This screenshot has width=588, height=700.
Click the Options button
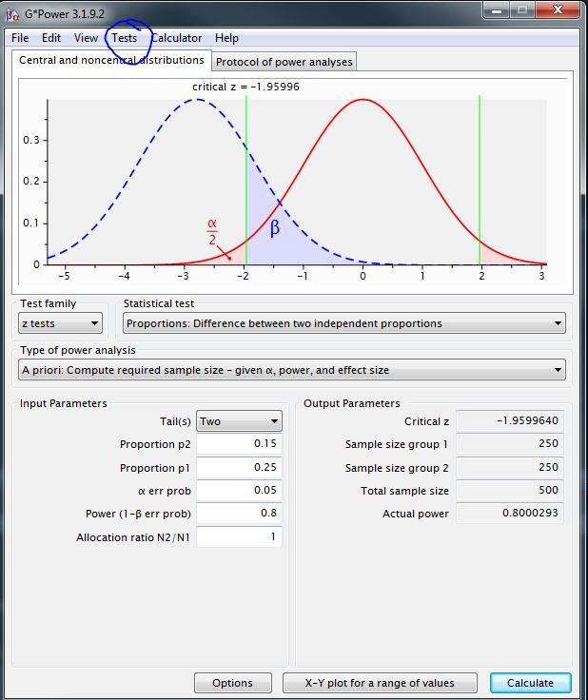coord(232,683)
